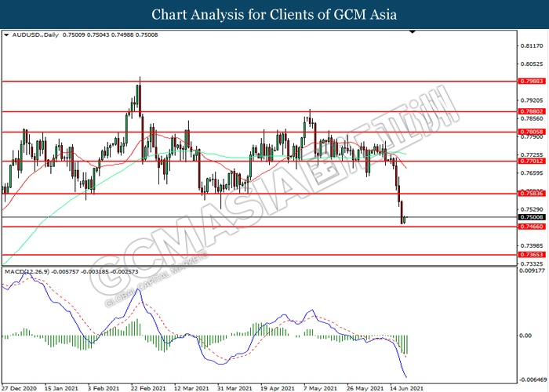549x392 pixels.
Task: Select the 0.77012 price level label
Action: 532,161
